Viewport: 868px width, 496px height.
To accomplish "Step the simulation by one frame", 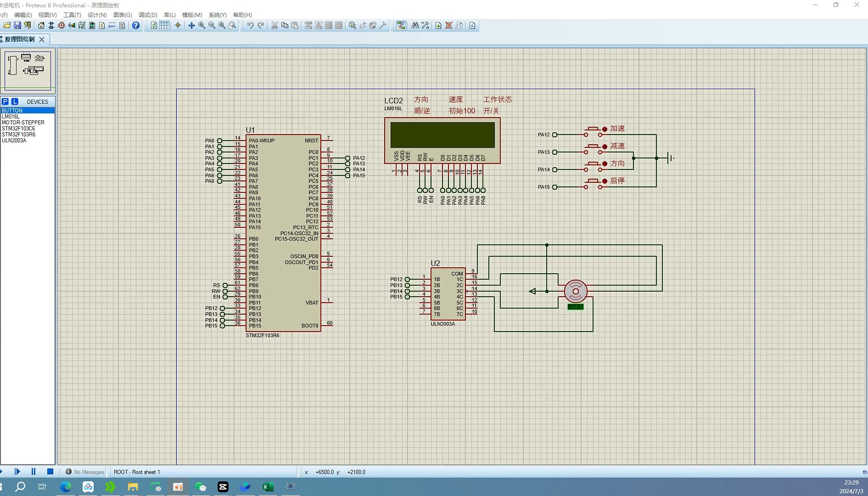I will click(17, 472).
